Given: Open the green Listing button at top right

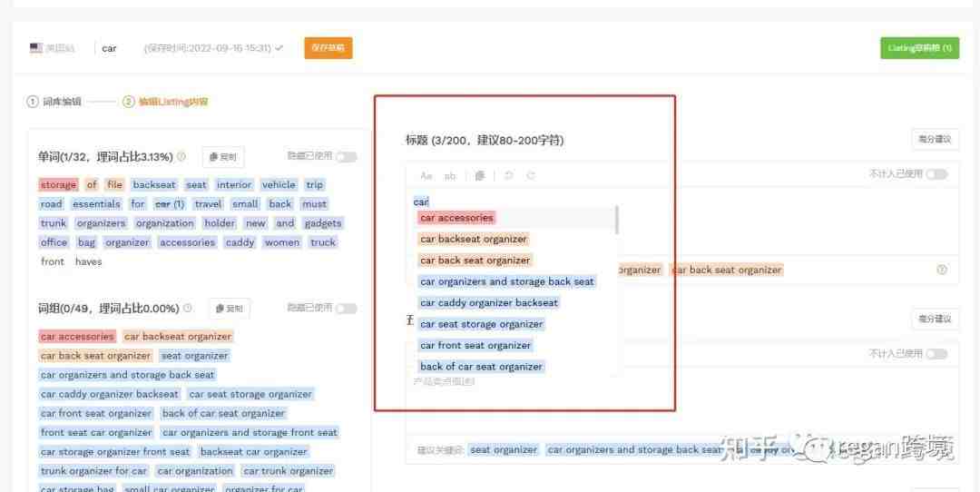Looking at the screenshot, I should (919, 48).
